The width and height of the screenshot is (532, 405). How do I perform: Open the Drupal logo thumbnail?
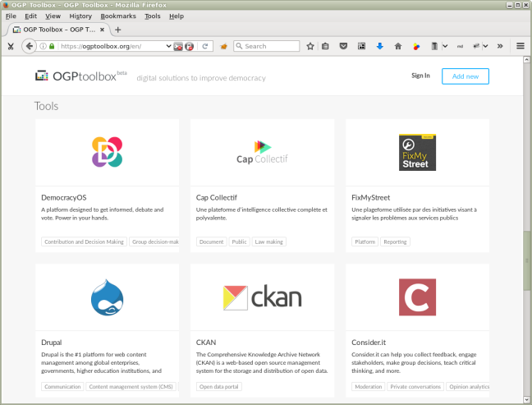(108, 297)
